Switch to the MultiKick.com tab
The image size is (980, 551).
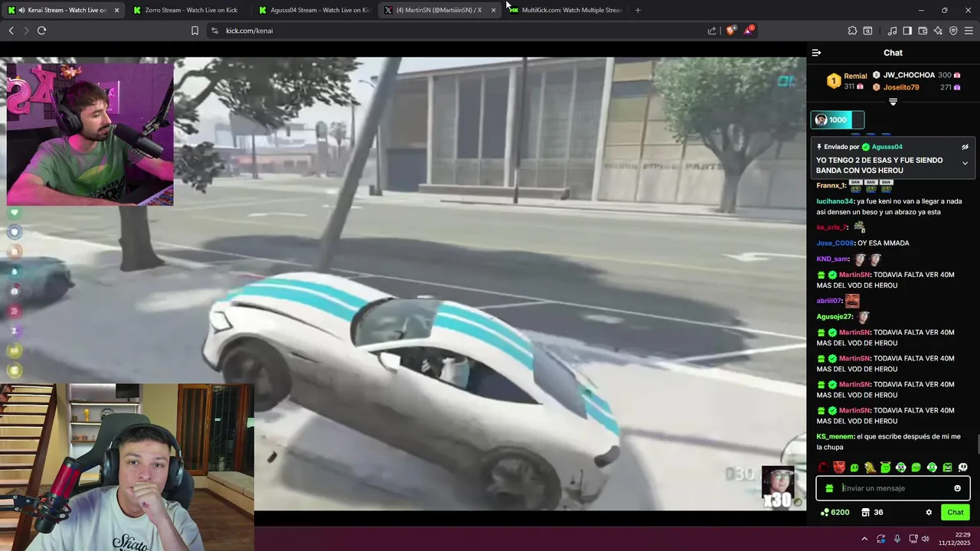pyautogui.click(x=566, y=10)
